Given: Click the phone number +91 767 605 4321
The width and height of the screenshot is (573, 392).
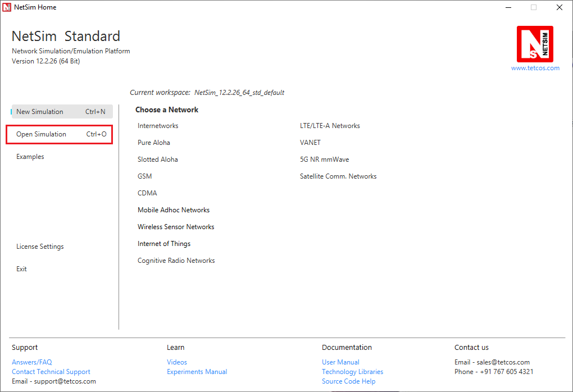Looking at the screenshot, I should click(x=507, y=372).
